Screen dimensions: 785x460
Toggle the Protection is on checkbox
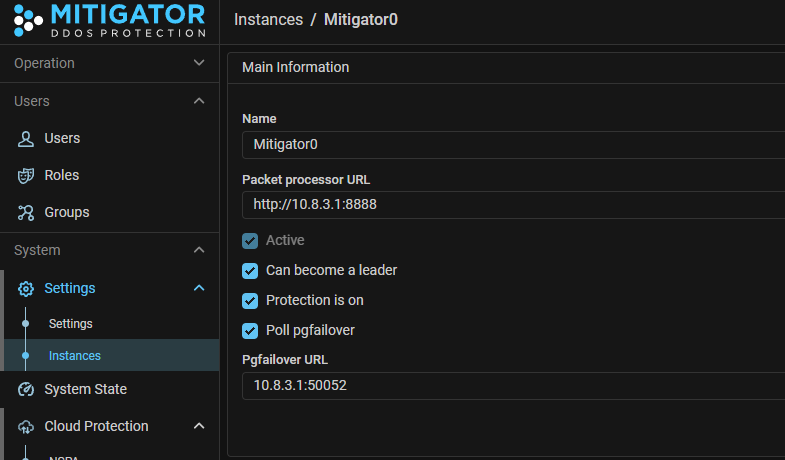(x=250, y=300)
